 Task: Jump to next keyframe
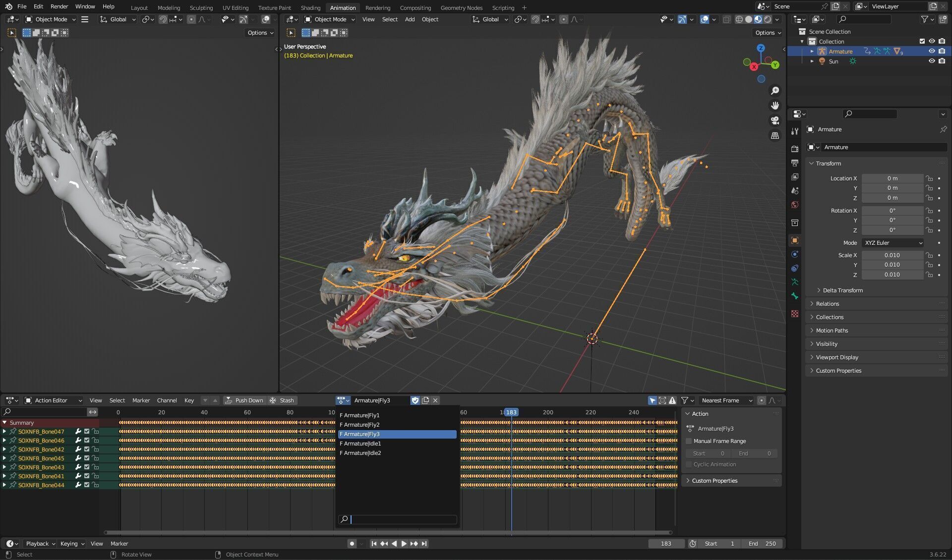pos(414,544)
